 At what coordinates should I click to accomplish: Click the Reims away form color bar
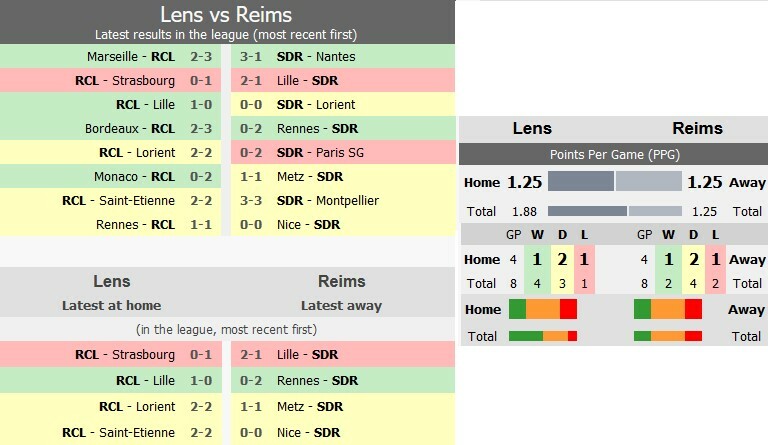(x=668, y=309)
